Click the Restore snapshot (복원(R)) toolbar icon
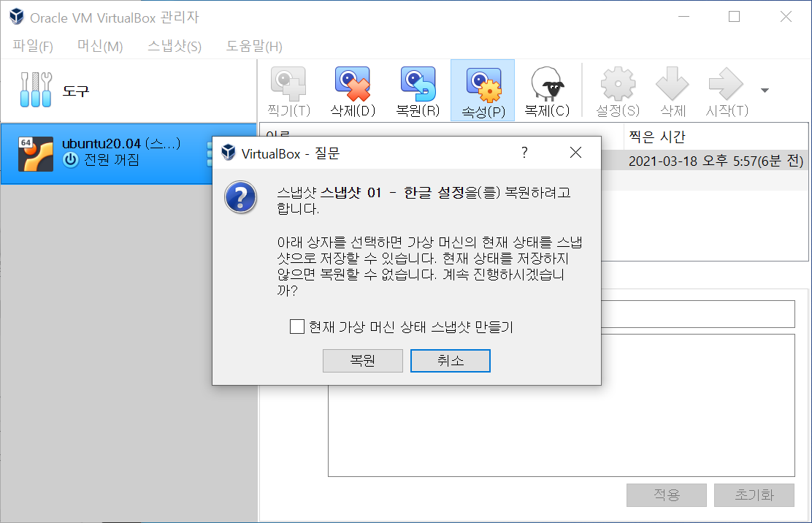 click(418, 91)
